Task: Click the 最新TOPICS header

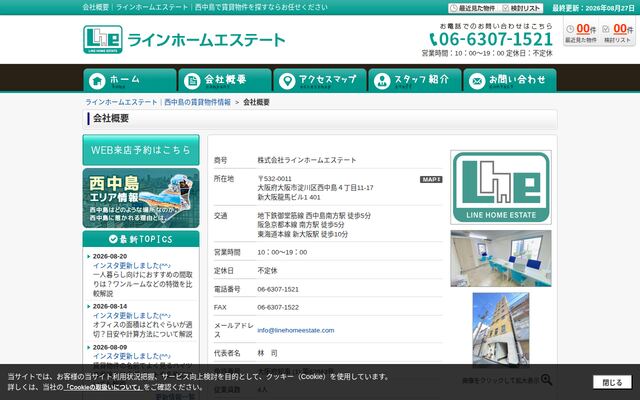Action: click(141, 239)
